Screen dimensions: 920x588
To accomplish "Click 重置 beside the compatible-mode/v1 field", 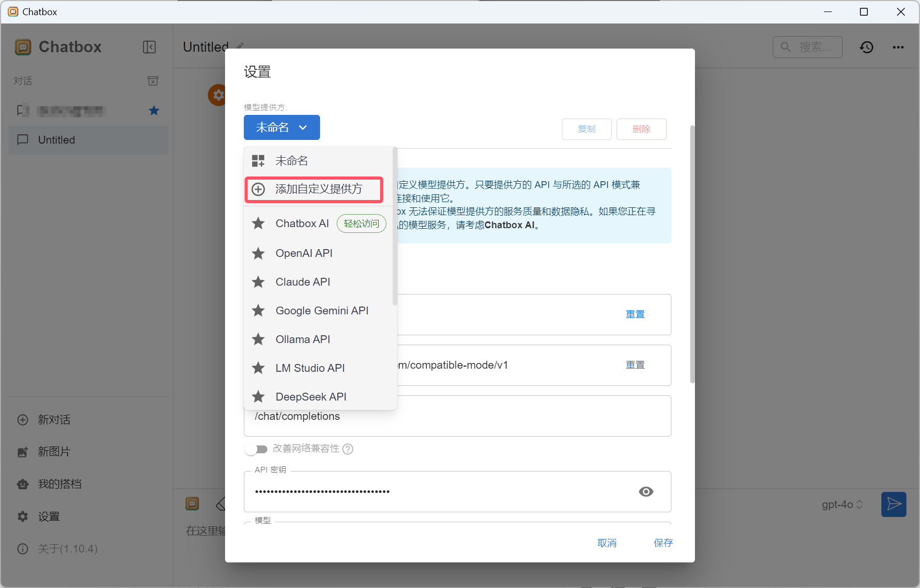I will [x=635, y=365].
